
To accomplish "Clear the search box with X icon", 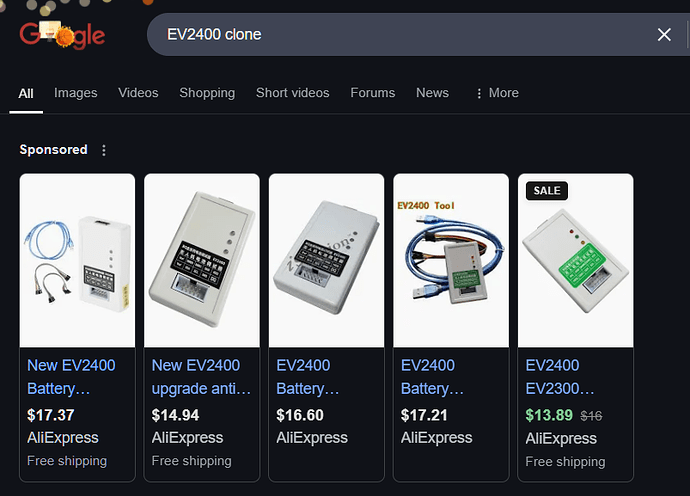I will click(x=664, y=35).
